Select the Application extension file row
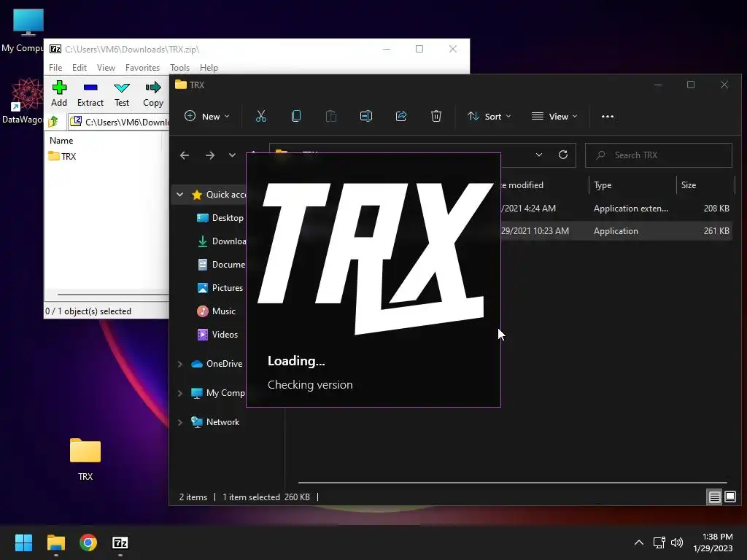Screen dimensions: 747x560 click(x=616, y=208)
